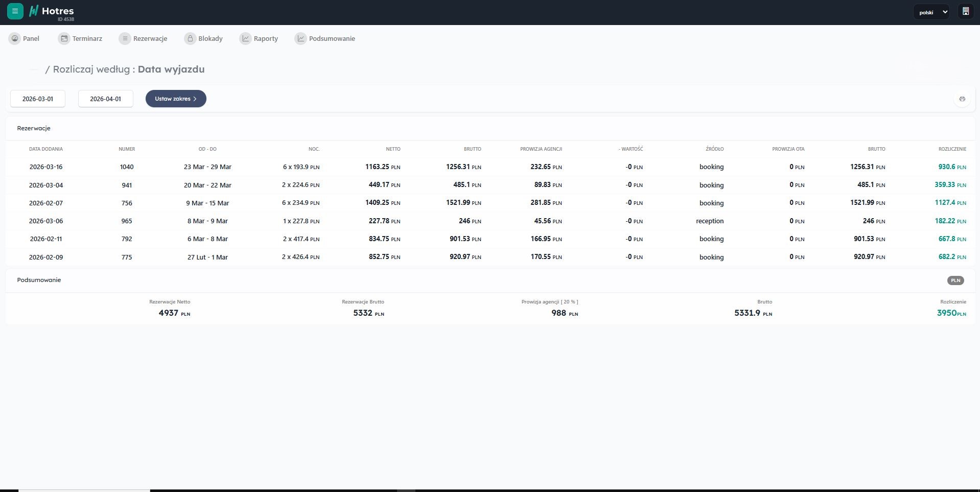Select reservation number 965 row

point(127,221)
